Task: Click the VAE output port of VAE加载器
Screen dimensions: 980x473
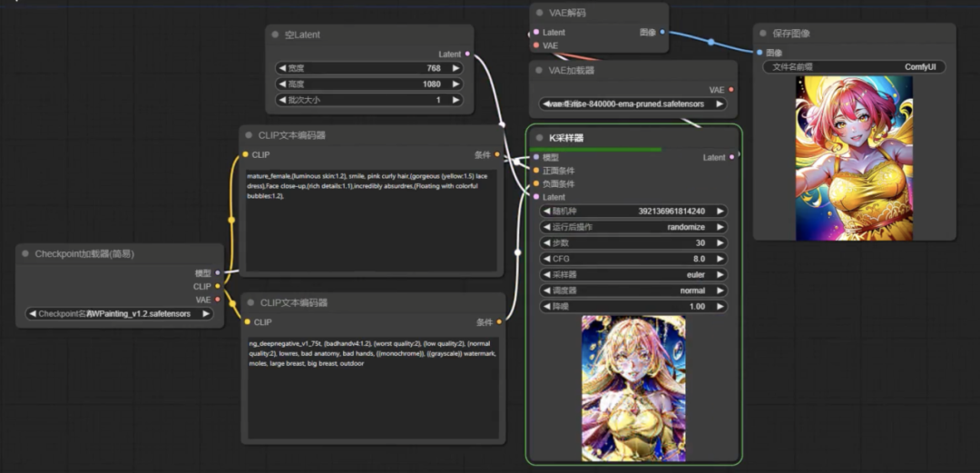Action: pos(731,90)
